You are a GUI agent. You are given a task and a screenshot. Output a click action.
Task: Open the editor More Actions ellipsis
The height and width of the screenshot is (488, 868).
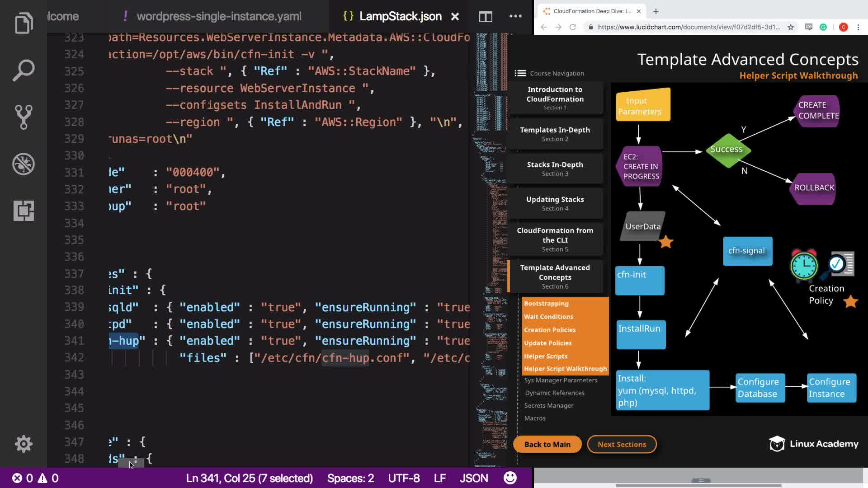515,16
